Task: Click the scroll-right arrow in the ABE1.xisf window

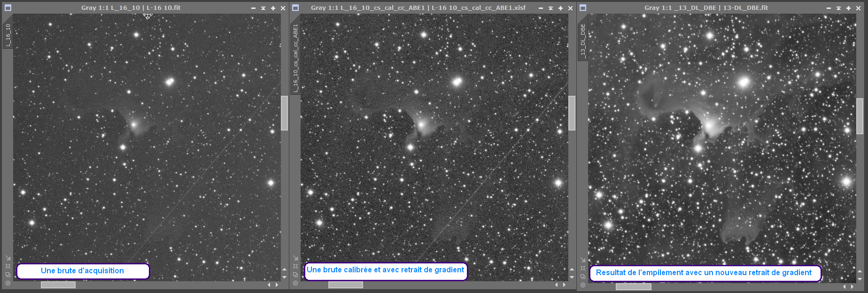Action: [x=565, y=285]
